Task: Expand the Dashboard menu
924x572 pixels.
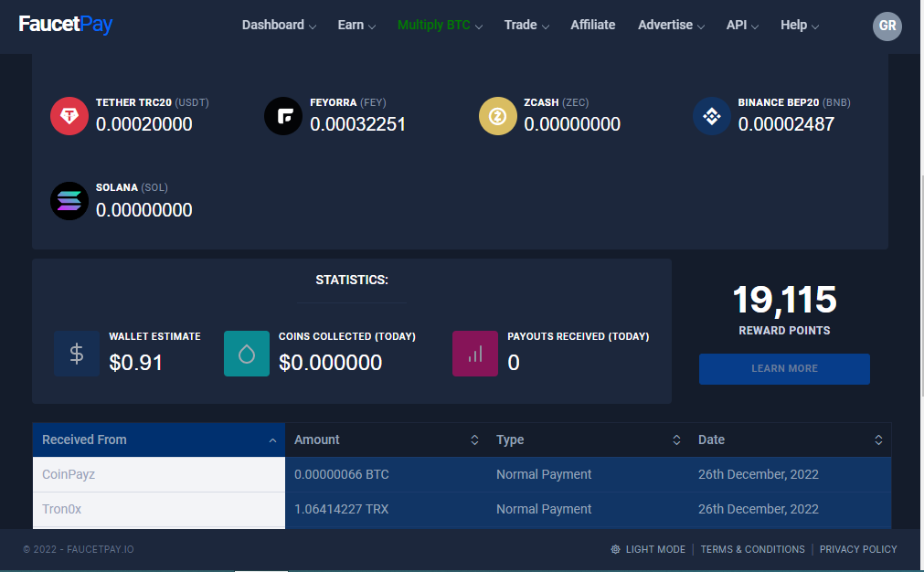Action: [279, 26]
